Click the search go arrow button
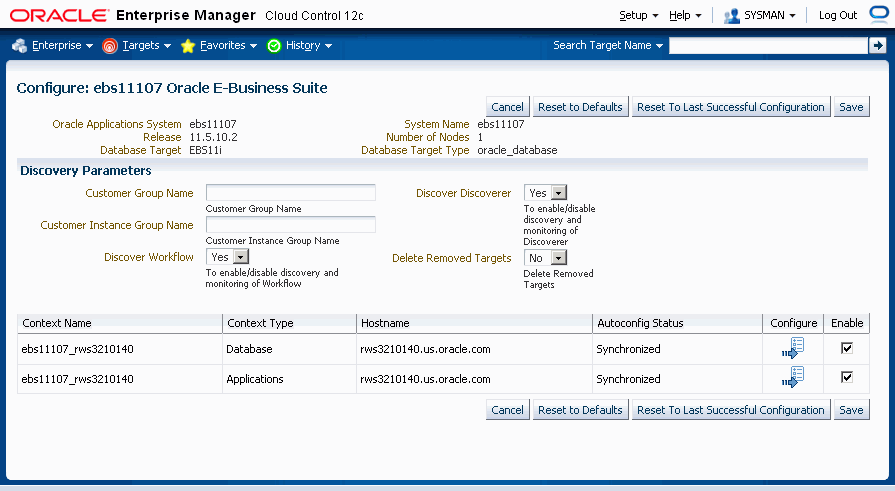Screen dimensions: 895x491 pyautogui.click(x=877, y=45)
